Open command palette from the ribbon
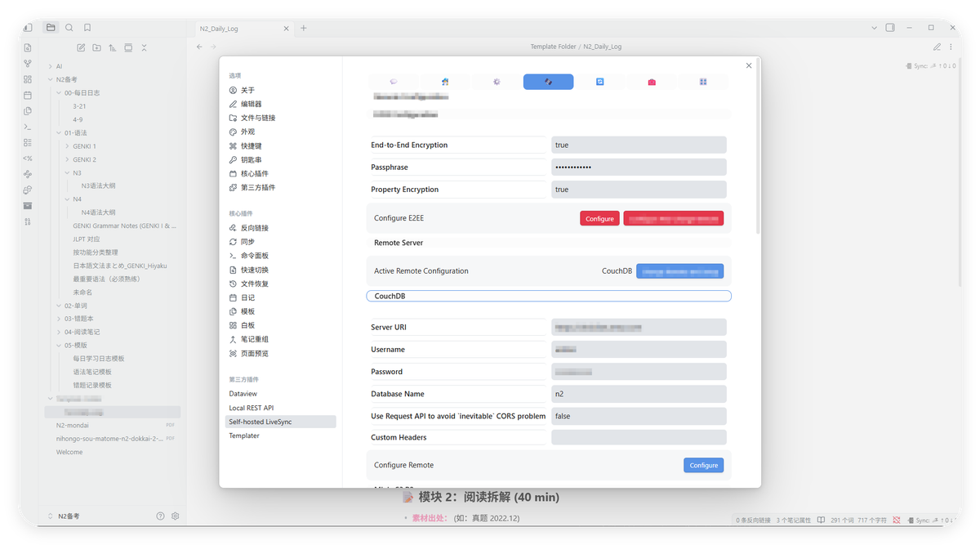 click(28, 127)
